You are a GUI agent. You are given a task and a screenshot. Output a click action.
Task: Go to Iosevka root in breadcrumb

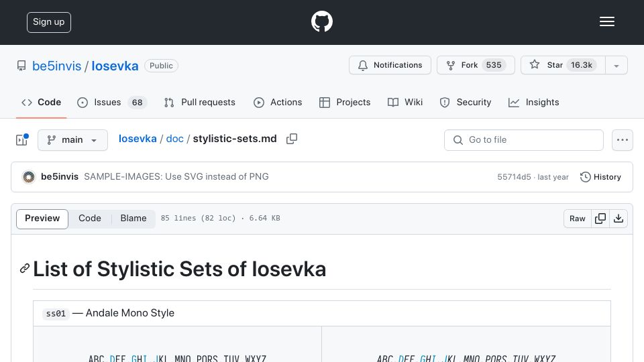coord(138,139)
